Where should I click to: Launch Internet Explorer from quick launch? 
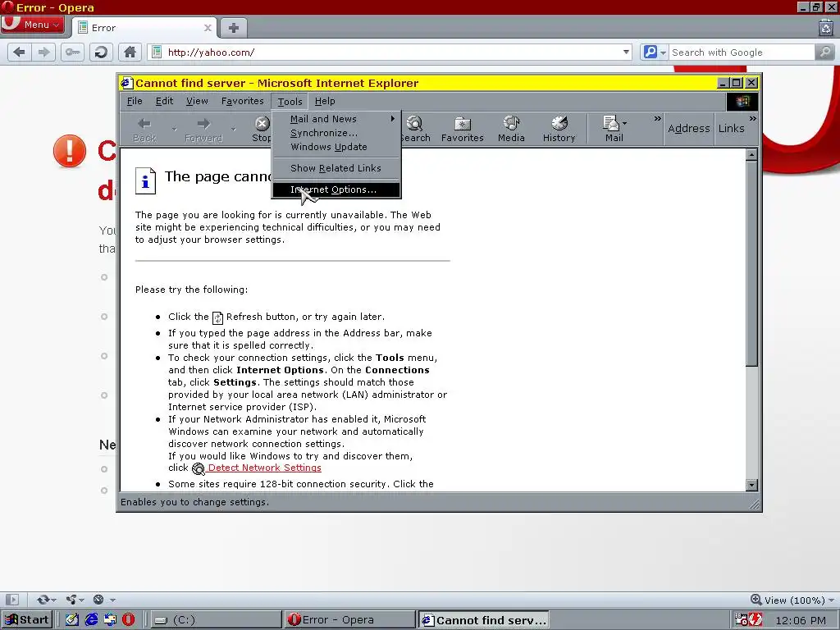pos(91,620)
